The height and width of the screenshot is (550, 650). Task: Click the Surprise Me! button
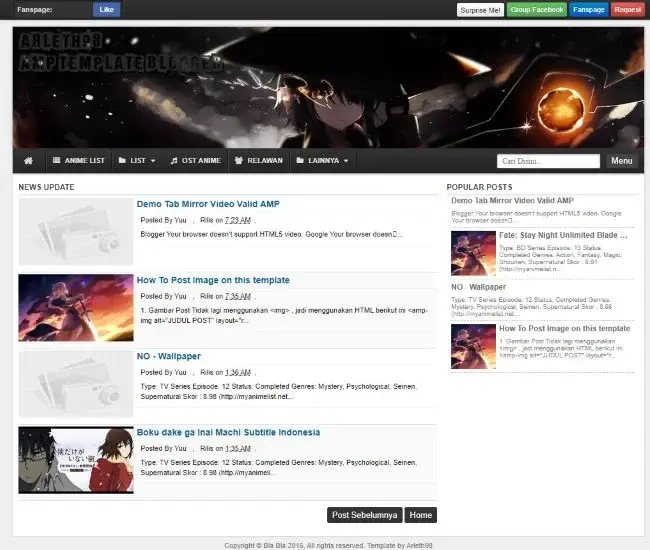480,10
